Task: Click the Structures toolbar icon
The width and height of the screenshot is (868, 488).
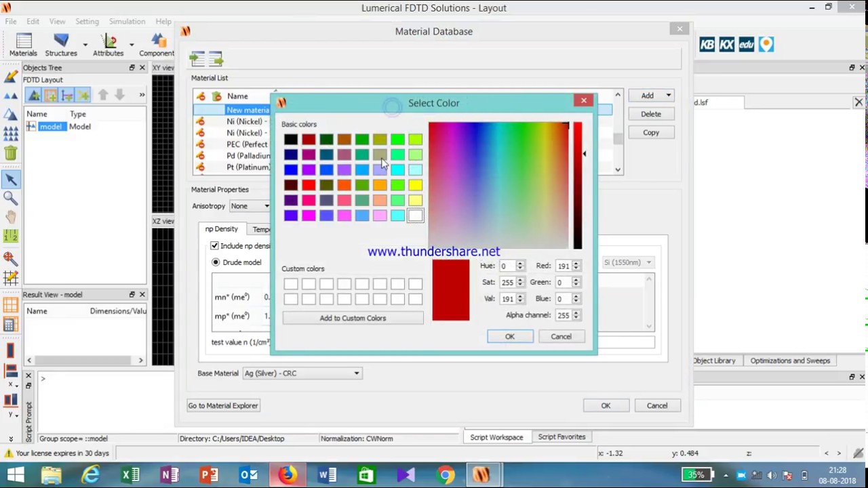Action: 61,45
